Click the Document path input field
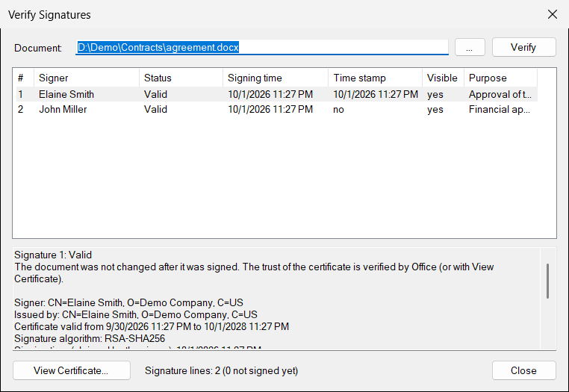This screenshot has height=392, width=569. click(262, 47)
